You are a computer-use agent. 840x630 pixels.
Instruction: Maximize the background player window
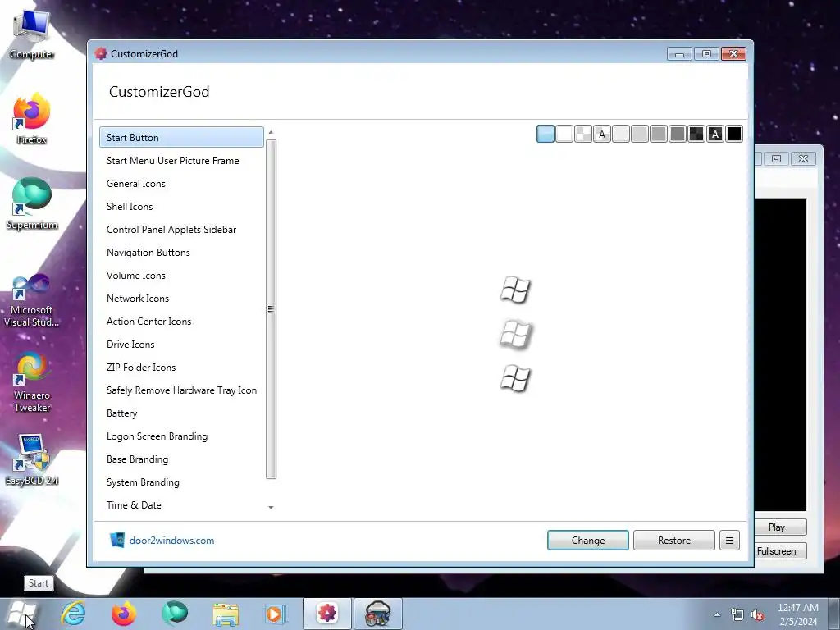pyautogui.click(x=776, y=158)
